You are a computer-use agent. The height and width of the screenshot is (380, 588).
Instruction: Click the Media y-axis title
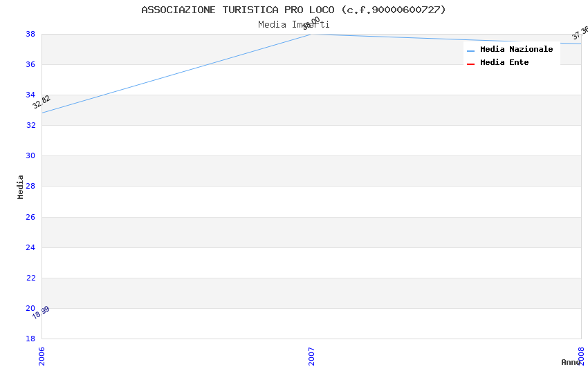[x=20, y=187]
